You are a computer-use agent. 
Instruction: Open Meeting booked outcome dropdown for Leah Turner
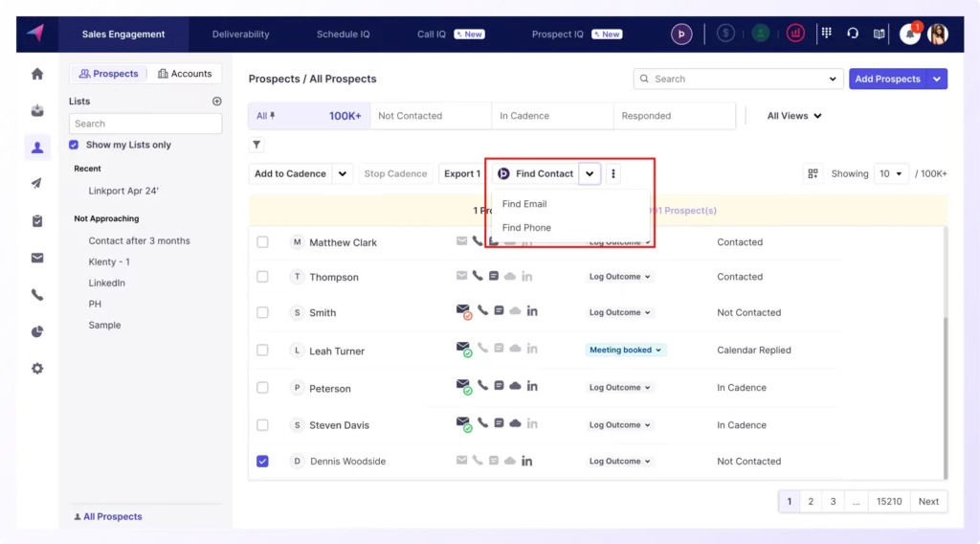coord(626,351)
